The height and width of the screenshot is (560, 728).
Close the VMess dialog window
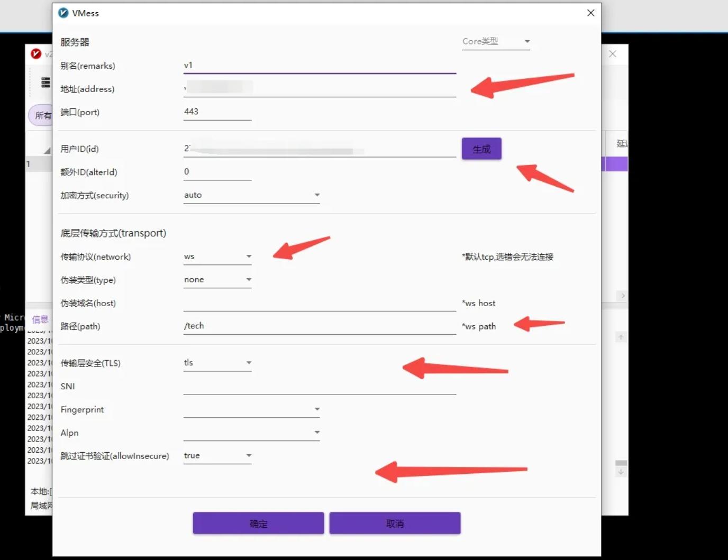pos(591,13)
